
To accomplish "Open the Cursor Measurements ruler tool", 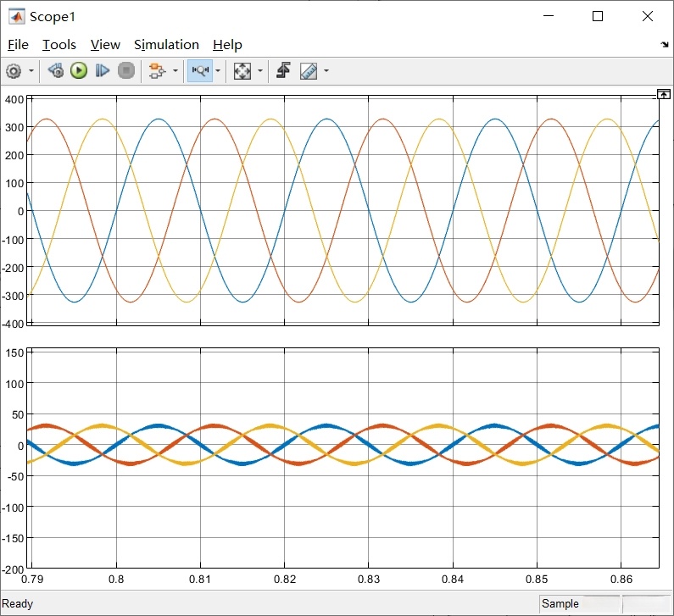I will [309, 71].
